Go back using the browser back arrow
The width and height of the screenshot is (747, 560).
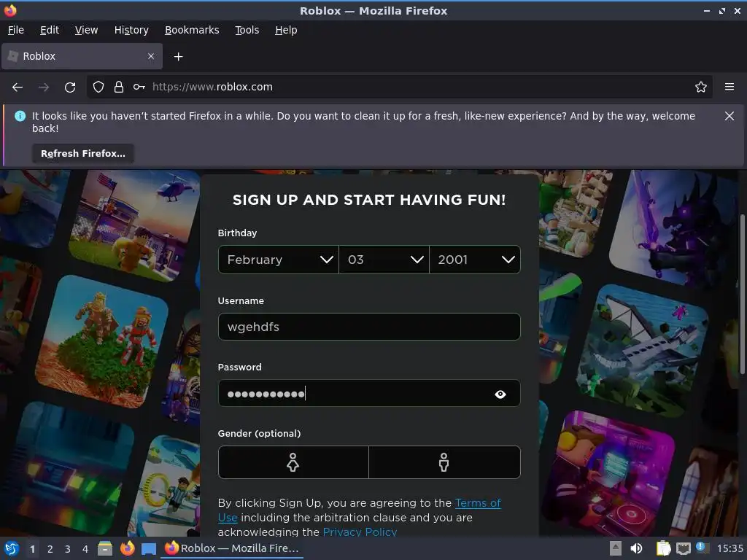point(18,87)
